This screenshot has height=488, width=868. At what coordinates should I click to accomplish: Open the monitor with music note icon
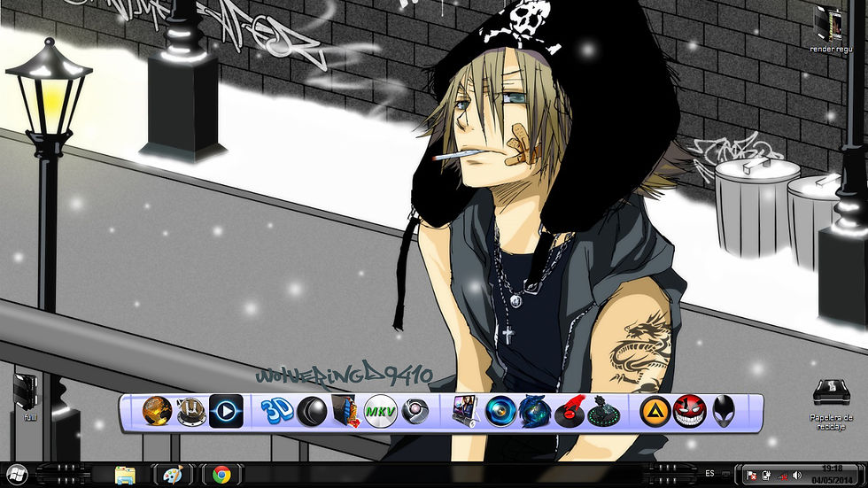tap(465, 412)
